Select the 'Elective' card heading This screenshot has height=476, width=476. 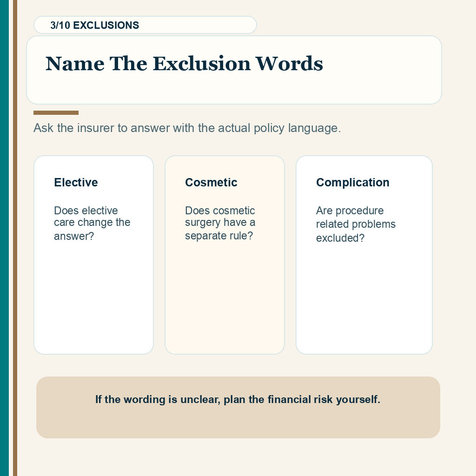tap(76, 182)
